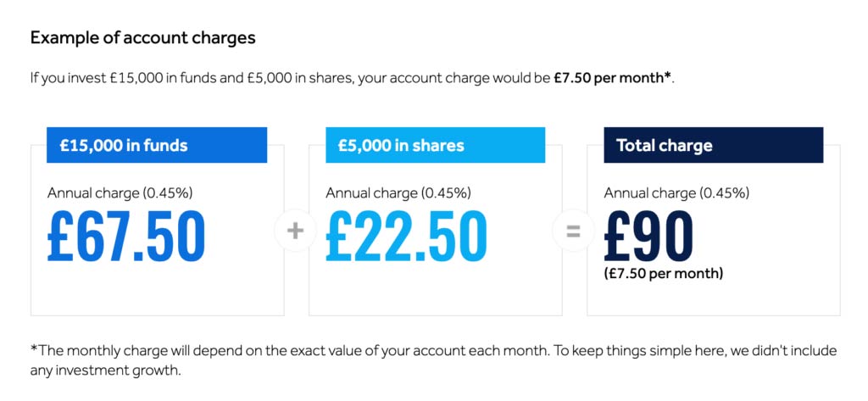
Task: Select the '£15,000 in funds' header
Action: coord(157,145)
